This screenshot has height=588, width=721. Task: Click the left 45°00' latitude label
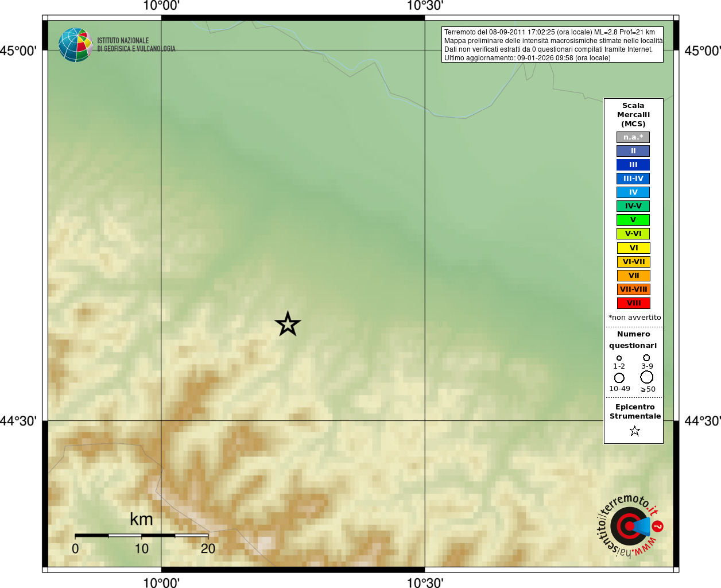click(x=18, y=51)
